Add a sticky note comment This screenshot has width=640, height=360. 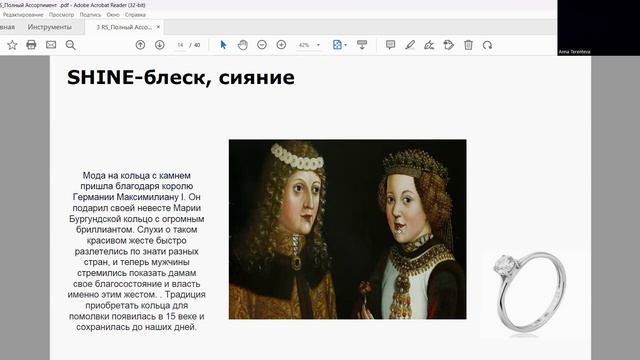tap(391, 45)
